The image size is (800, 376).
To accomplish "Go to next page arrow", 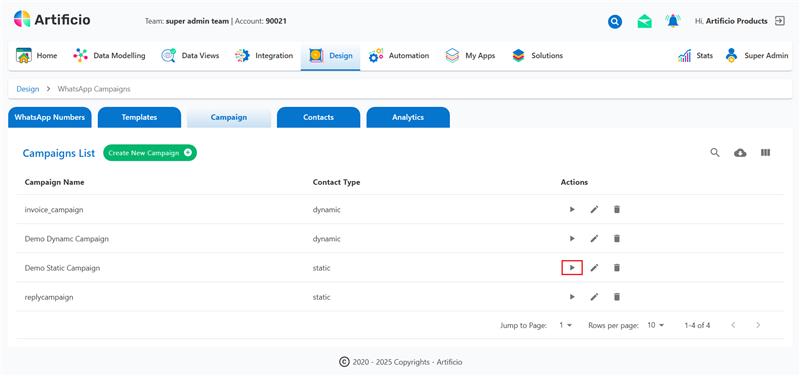I will click(758, 325).
